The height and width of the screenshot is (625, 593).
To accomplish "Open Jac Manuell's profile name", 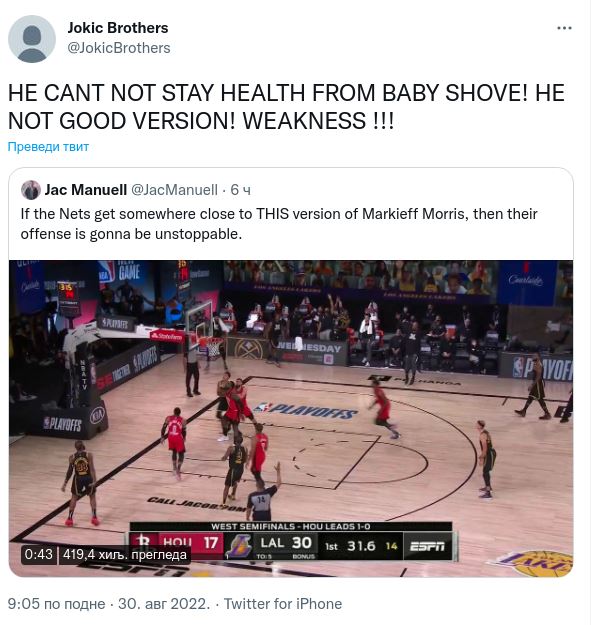I will pos(86,190).
